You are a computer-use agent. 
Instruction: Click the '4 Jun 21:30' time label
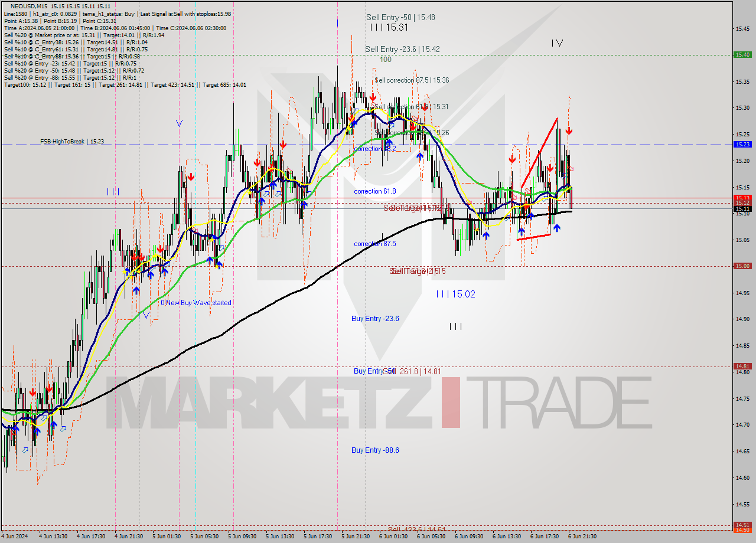point(128,537)
